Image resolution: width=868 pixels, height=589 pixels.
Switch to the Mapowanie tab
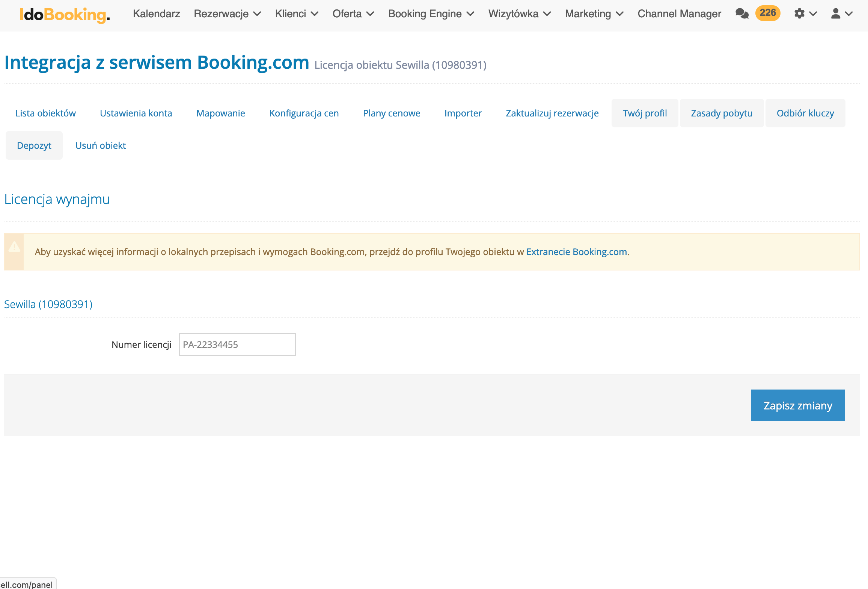(220, 113)
